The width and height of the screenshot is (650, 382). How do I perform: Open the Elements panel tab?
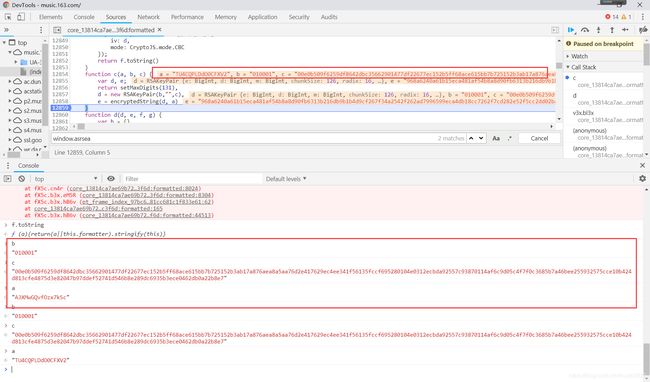51,17
